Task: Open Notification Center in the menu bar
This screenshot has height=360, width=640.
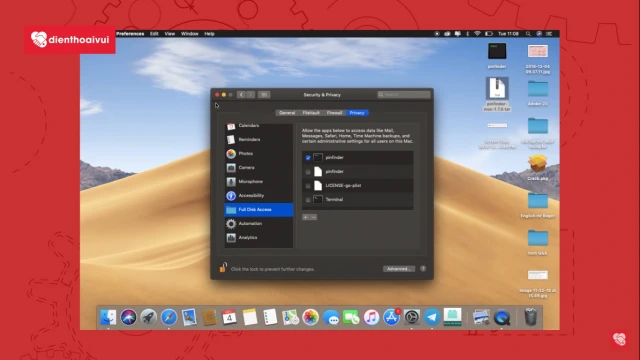Action: (x=549, y=34)
